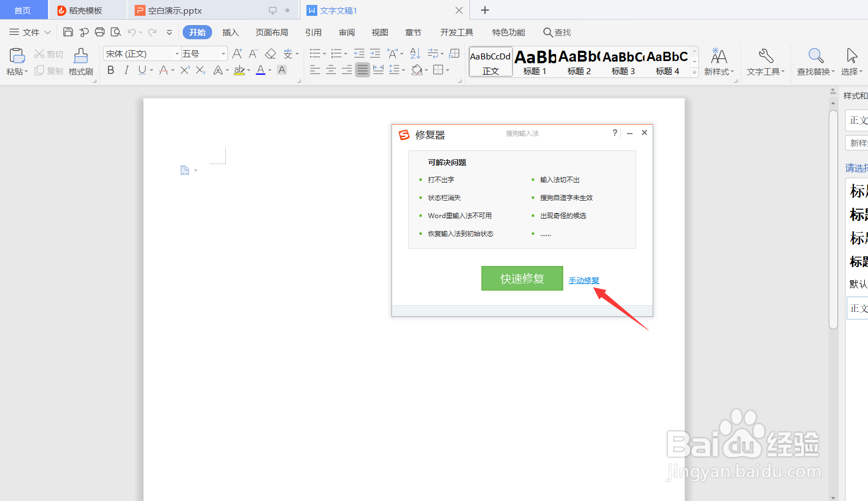Apply the 标题 1 style

pyautogui.click(x=535, y=62)
